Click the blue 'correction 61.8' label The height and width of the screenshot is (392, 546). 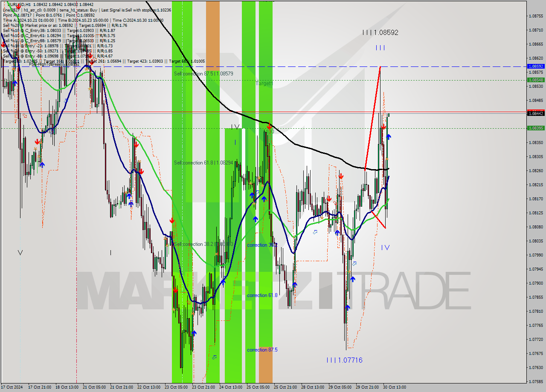coord(262,295)
